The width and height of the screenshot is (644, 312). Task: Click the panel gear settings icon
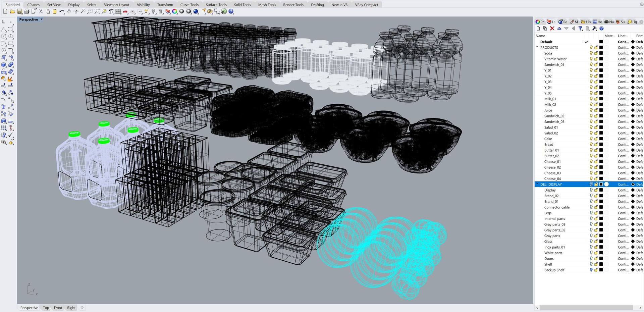(641, 22)
